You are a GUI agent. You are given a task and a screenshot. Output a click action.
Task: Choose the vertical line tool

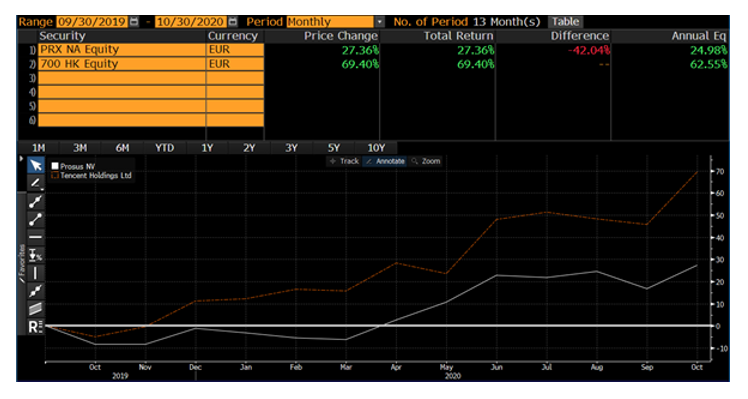(36, 273)
